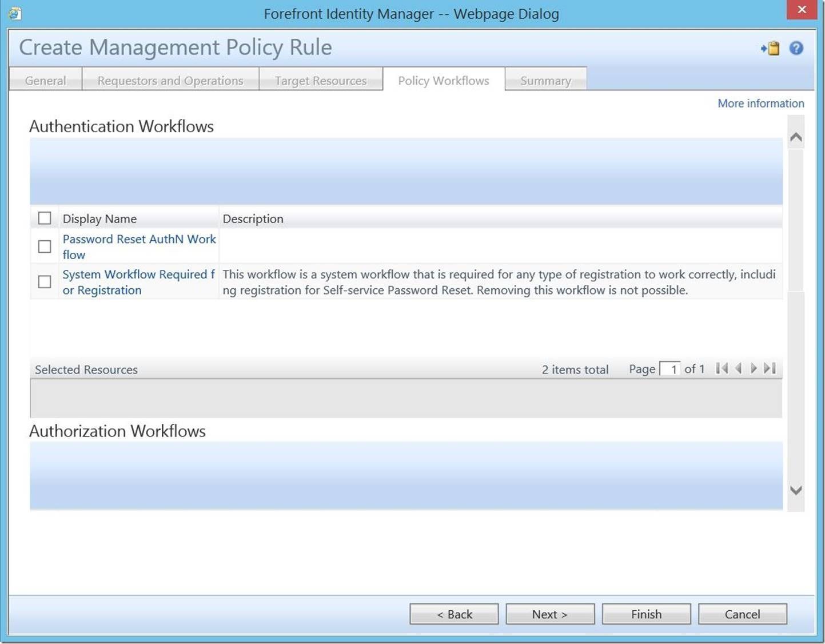The image size is (825, 644).
Task: Click the clipboard arrow icon beside help
Action: click(770, 48)
